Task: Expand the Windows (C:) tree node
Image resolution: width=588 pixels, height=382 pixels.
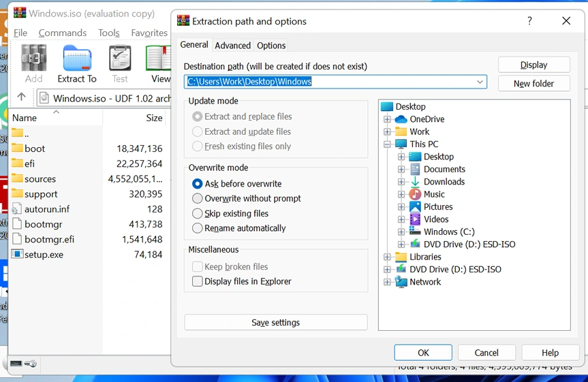Action: coord(401,232)
